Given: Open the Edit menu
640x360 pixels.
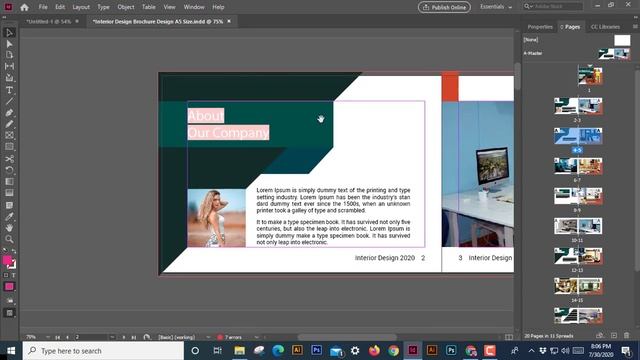Looking at the screenshot, I should tap(60, 7).
